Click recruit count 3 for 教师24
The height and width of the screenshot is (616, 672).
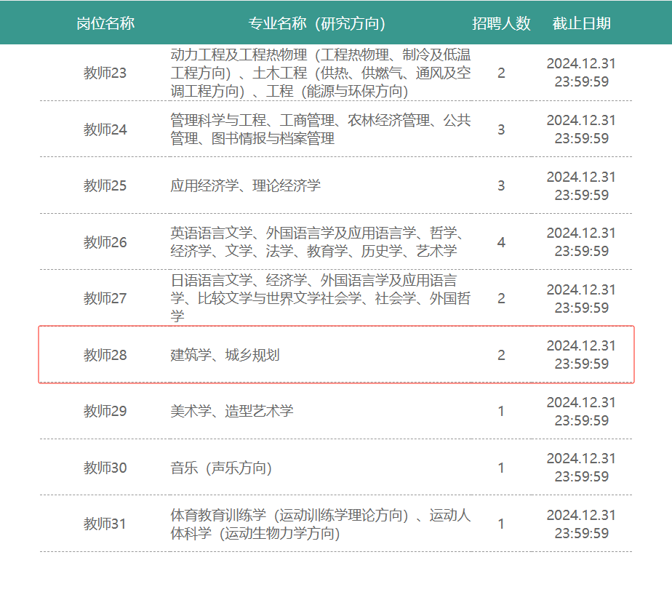click(501, 129)
